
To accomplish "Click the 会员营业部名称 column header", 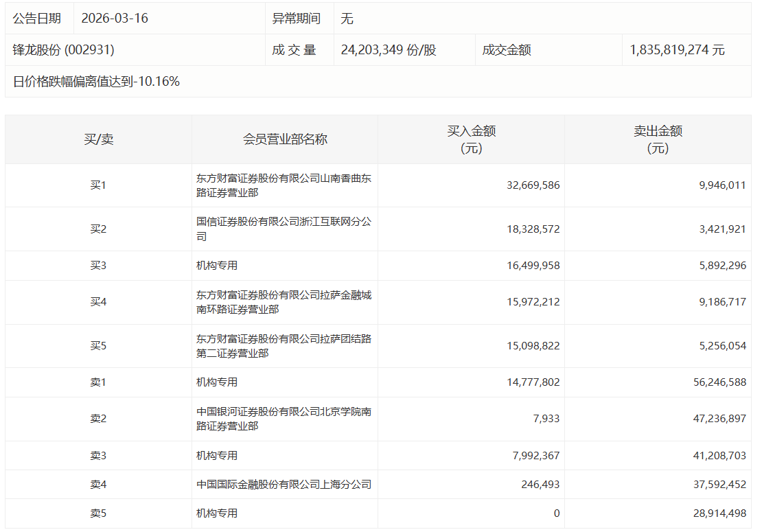I will [285, 139].
